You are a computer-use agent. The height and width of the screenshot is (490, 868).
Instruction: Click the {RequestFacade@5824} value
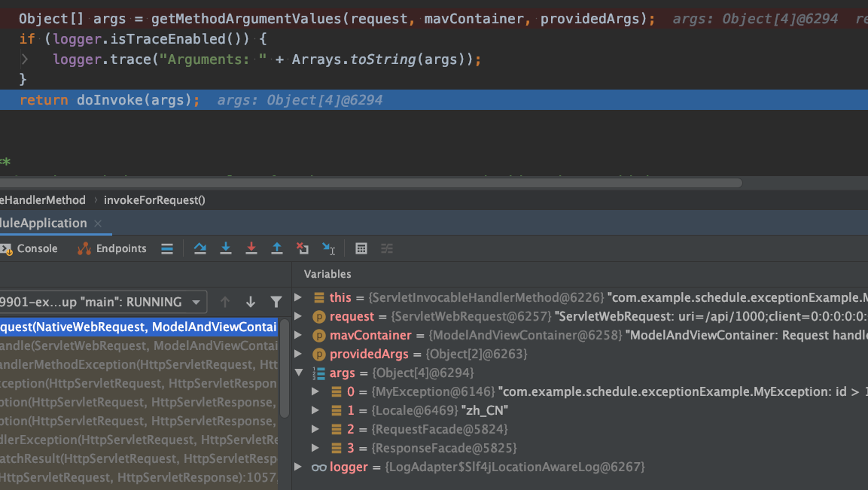(440, 429)
